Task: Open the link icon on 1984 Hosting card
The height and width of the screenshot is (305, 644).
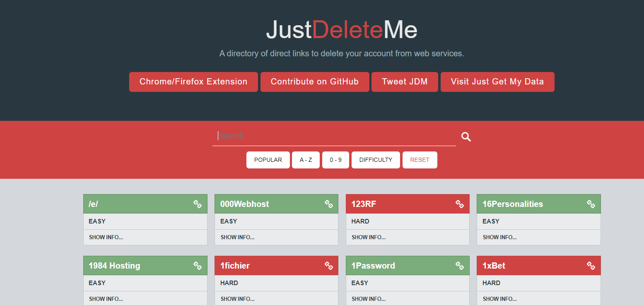Action: click(198, 265)
